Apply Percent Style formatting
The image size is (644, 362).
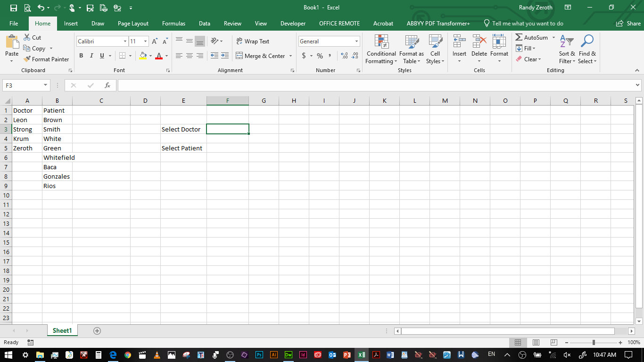point(320,56)
